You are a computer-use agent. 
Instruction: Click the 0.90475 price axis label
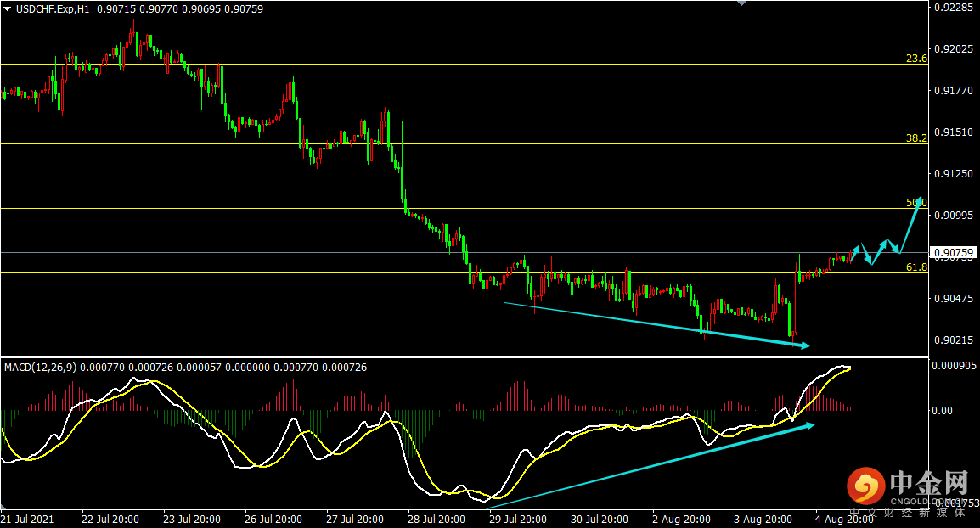pyautogui.click(x=954, y=299)
